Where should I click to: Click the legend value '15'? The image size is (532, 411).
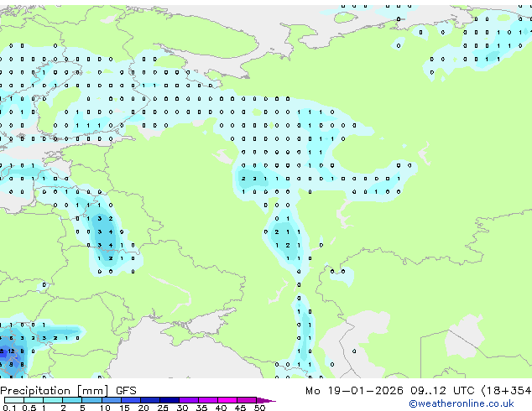124,408
